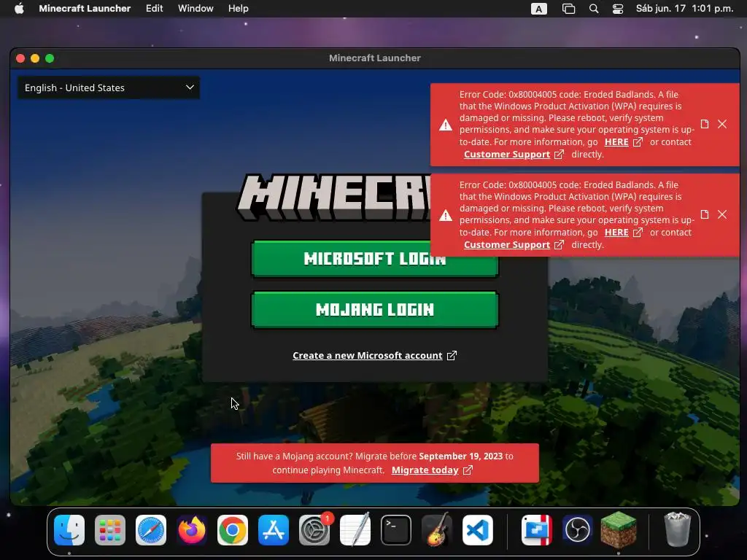Dismiss the top error notification

coord(722,124)
